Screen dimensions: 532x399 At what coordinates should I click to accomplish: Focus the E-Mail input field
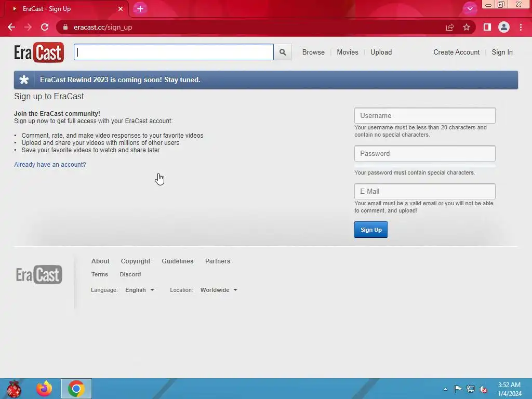(425, 191)
